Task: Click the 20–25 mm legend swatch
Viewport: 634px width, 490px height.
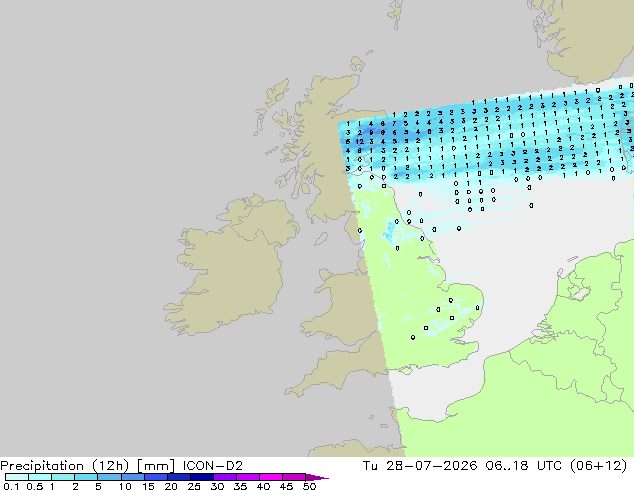Action: pos(179,477)
